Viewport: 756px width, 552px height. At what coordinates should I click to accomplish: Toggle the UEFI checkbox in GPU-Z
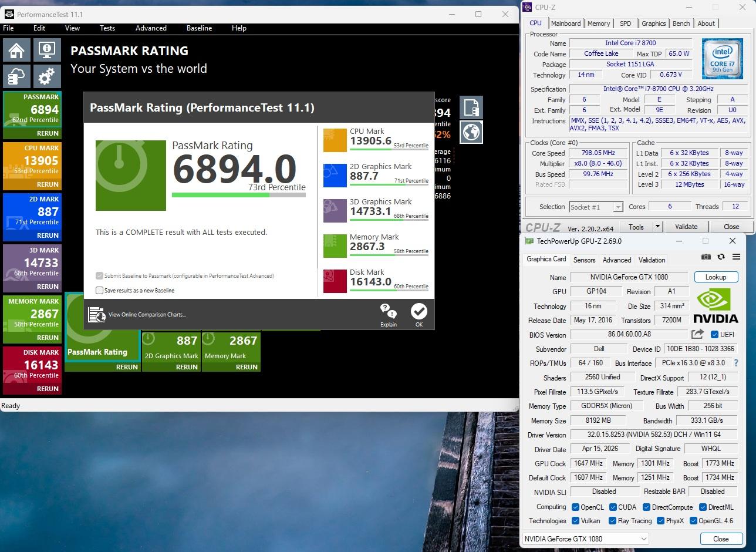[714, 335]
